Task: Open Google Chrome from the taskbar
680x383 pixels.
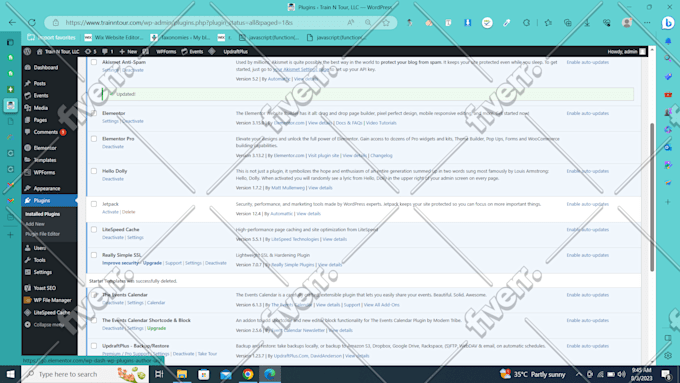Action: point(248,374)
